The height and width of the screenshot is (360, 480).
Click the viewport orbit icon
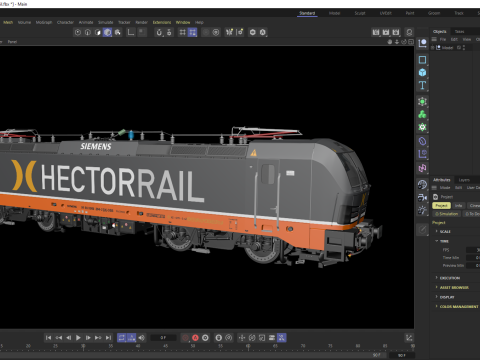pos(404,42)
